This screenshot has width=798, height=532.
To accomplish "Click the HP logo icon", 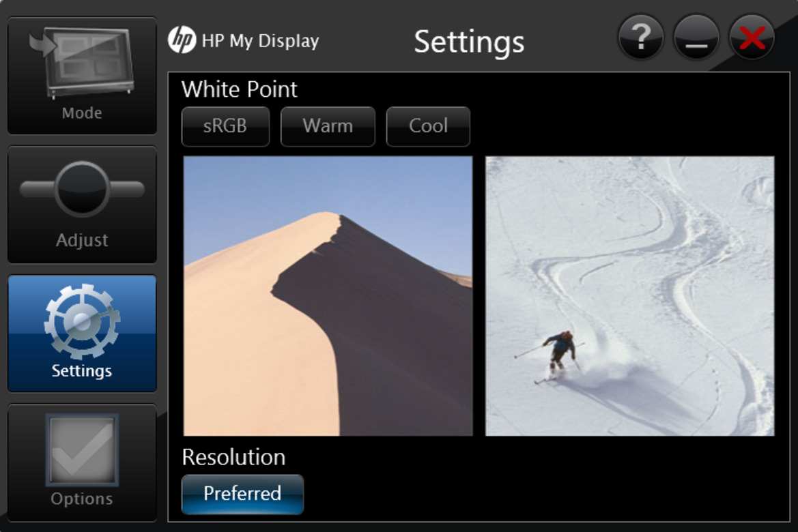I will click(182, 40).
